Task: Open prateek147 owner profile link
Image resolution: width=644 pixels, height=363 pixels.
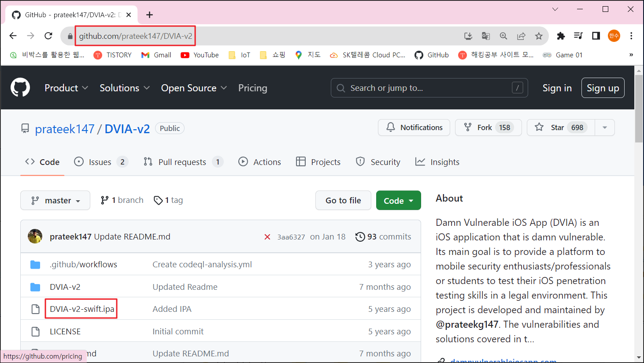Action: pos(65,129)
